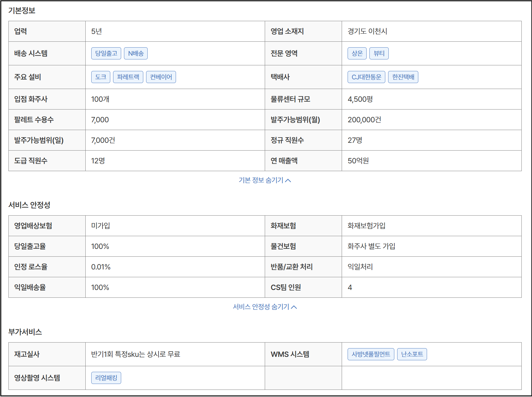The height and width of the screenshot is (397, 532).
Task: Collapse section via 서비스 안정성 숨기기 link
Action: pyautogui.click(x=265, y=307)
